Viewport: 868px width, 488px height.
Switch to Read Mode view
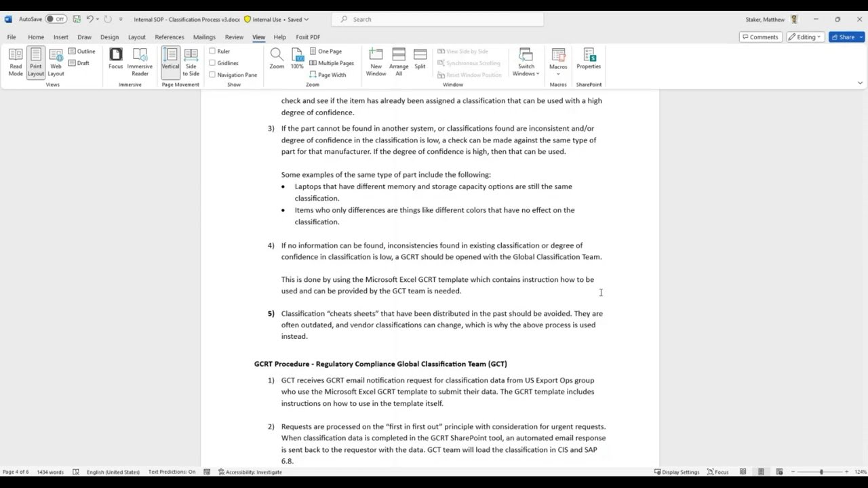coord(16,62)
